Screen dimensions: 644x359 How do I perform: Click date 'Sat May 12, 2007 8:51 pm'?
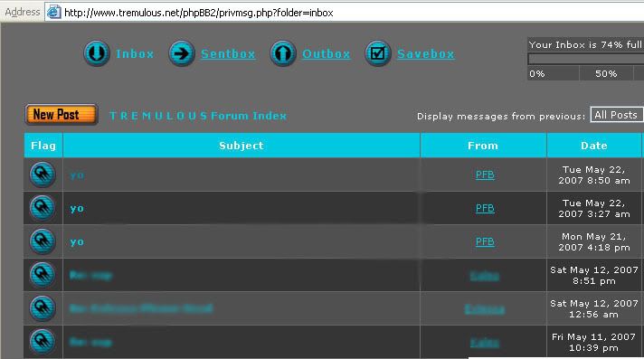coord(594,275)
